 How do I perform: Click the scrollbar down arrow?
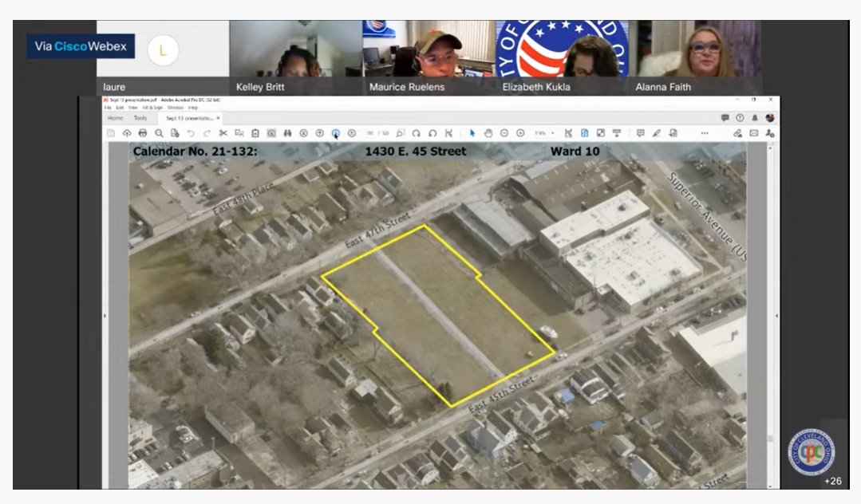pyautogui.click(x=770, y=486)
